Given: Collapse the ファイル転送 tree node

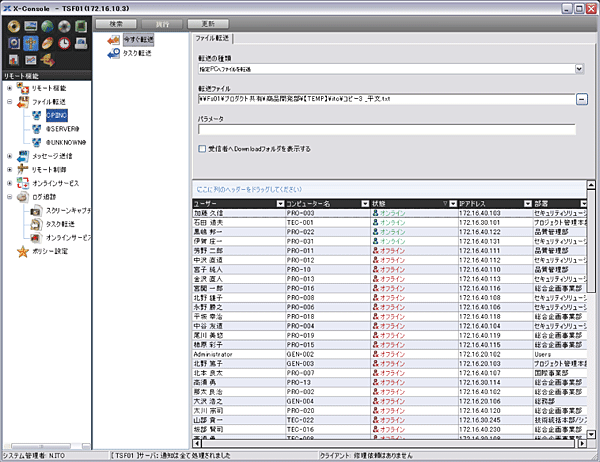Looking at the screenshot, I should click(9, 101).
